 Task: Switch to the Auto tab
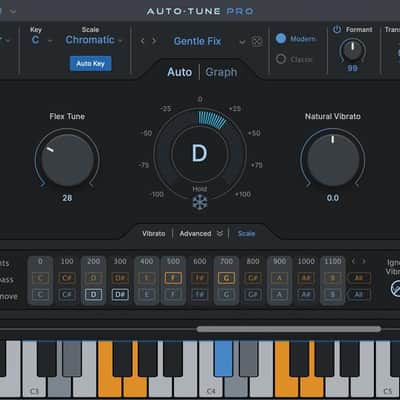click(x=180, y=72)
